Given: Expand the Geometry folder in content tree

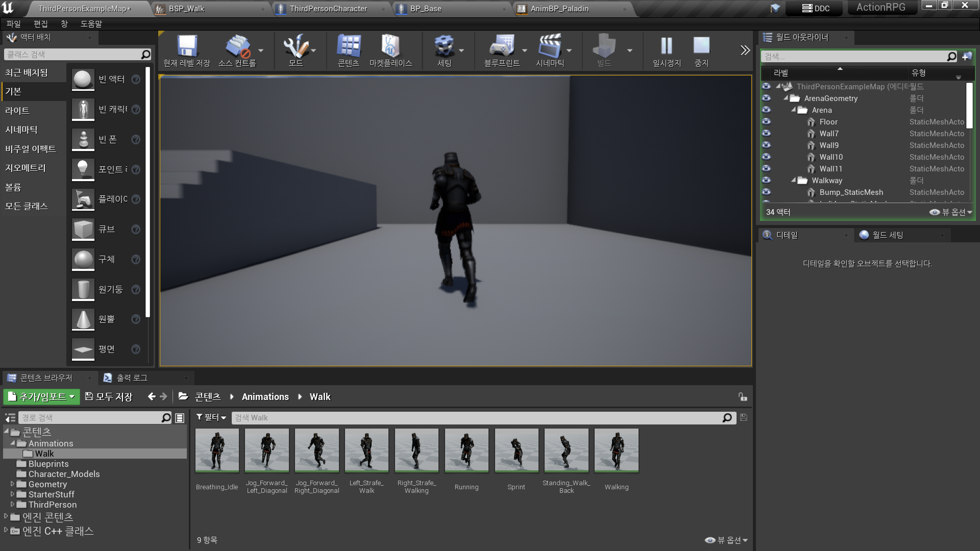Looking at the screenshot, I should [x=12, y=484].
